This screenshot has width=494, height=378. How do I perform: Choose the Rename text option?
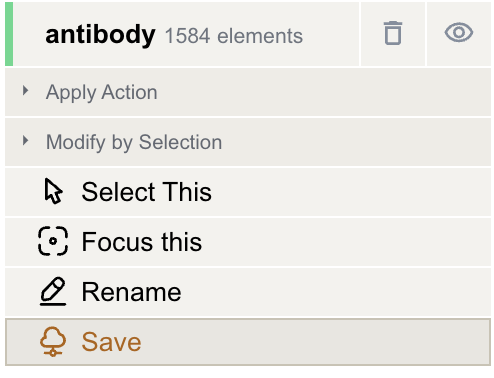coord(131,292)
